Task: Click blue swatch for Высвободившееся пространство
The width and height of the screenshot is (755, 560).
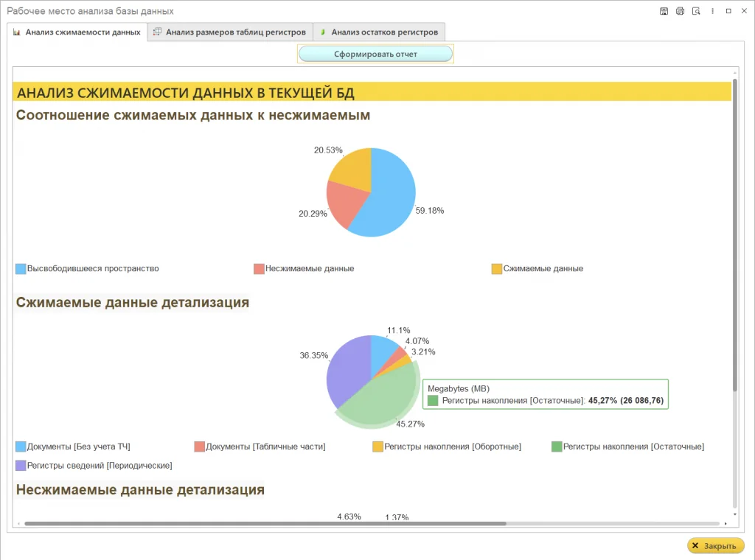Action: (21, 269)
